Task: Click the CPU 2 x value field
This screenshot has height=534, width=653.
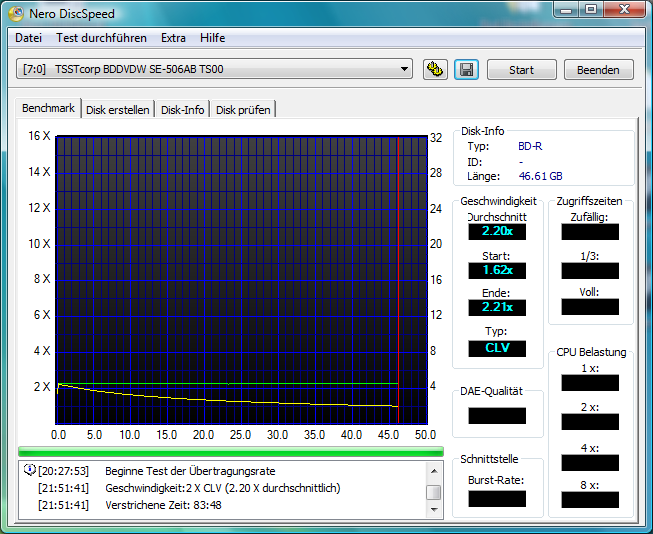Action: pyautogui.click(x=590, y=422)
